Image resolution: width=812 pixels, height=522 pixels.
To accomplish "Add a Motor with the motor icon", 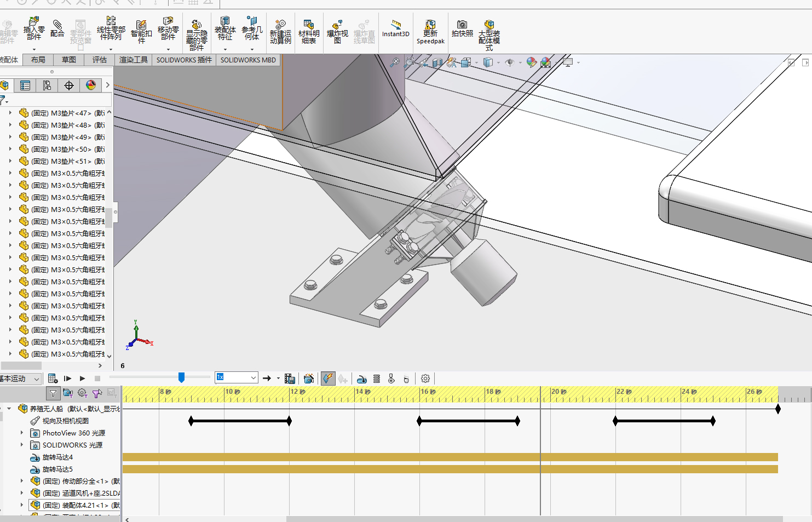I will tap(362, 378).
